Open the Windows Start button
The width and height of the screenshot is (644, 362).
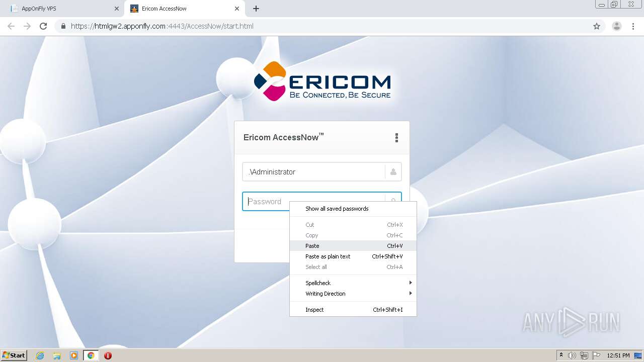coord(14,355)
